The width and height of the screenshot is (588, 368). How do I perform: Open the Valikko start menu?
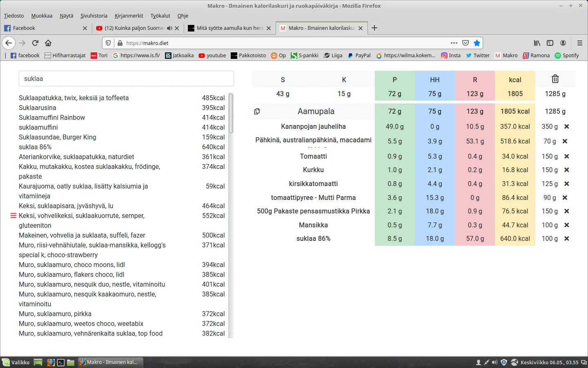pyautogui.click(x=16, y=362)
